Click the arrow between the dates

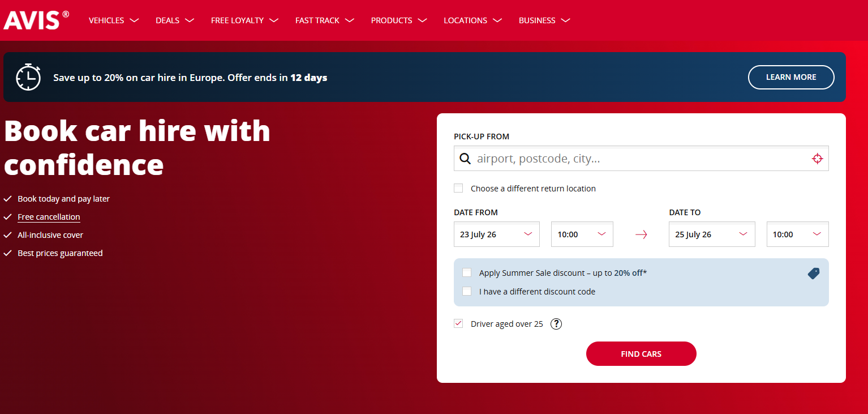click(x=641, y=234)
